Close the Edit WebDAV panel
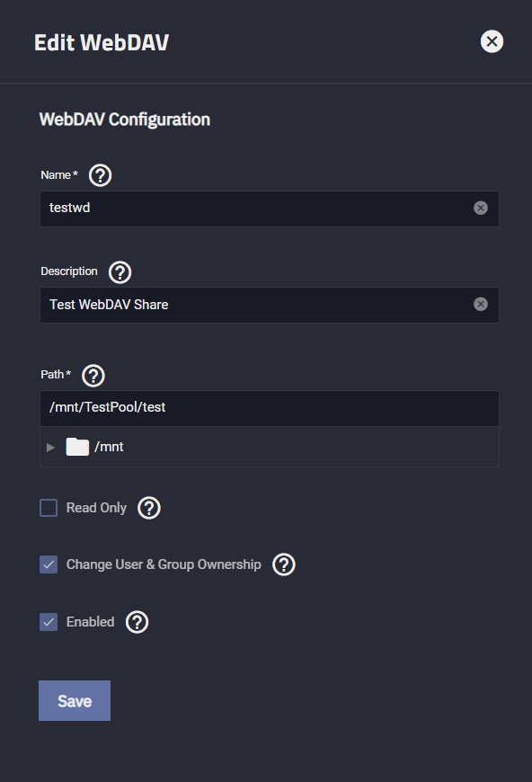The width and height of the screenshot is (532, 782). pyautogui.click(x=492, y=41)
